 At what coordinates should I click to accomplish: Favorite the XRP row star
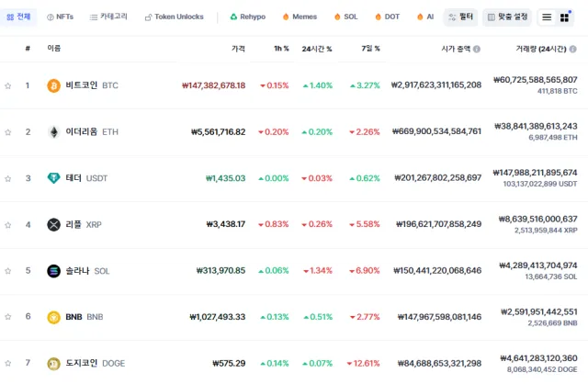pos(8,225)
